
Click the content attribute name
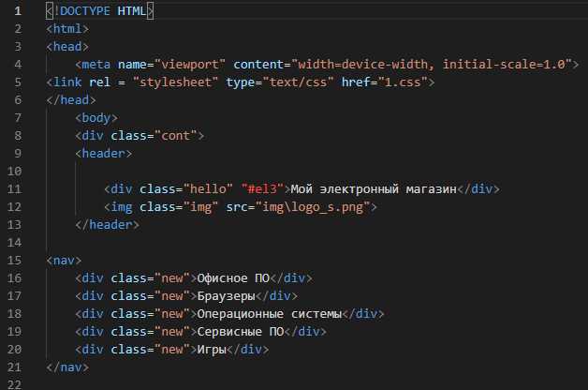click(258, 64)
